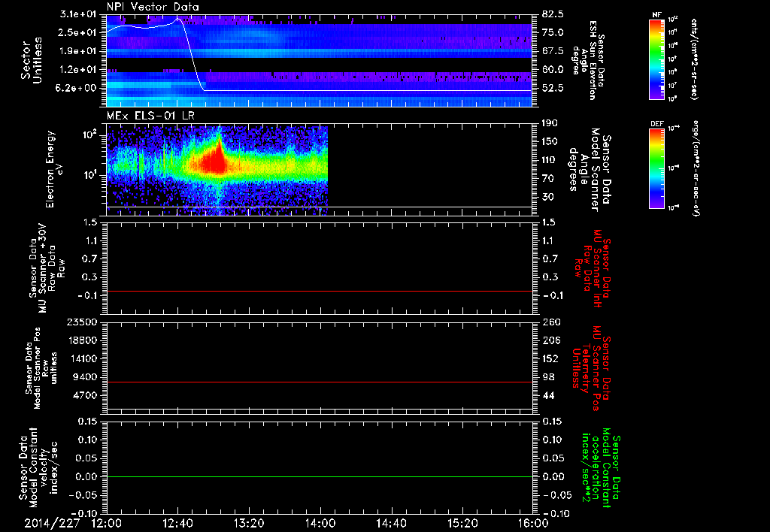This screenshot has height=532, width=770.
Task: Click the '2014/227' date label
Action: [x=52, y=523]
